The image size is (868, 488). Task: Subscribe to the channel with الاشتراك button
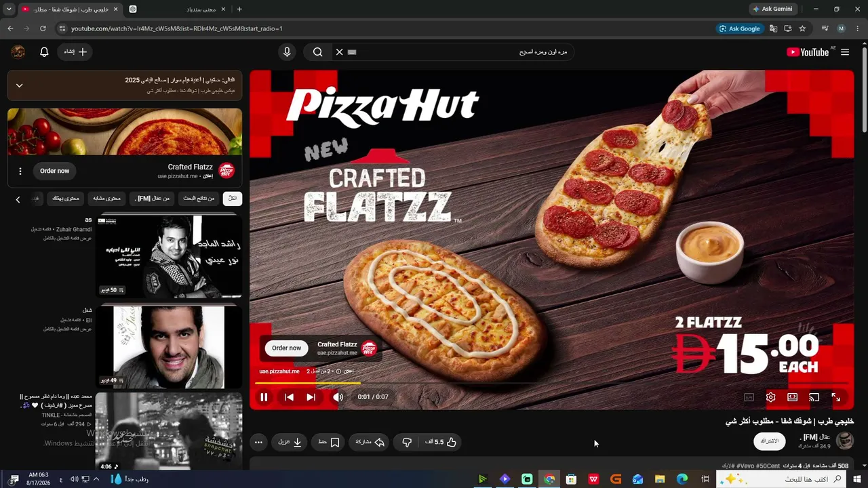tap(770, 441)
